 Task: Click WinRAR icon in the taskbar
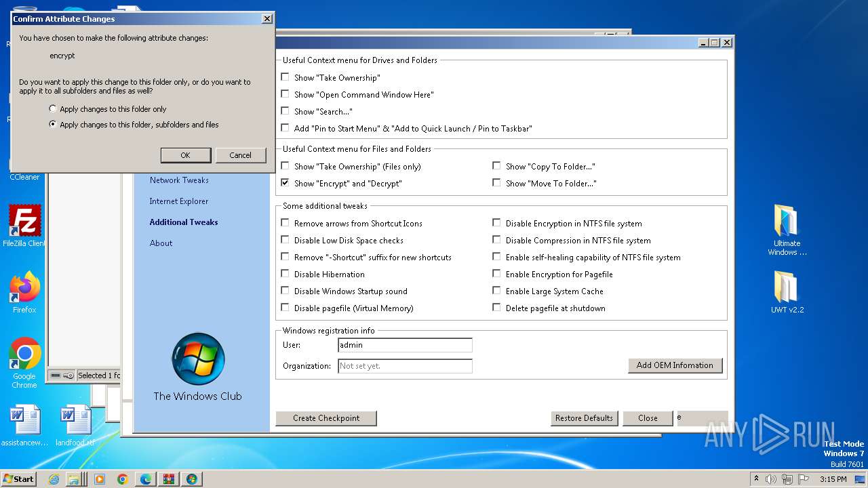coord(169,479)
